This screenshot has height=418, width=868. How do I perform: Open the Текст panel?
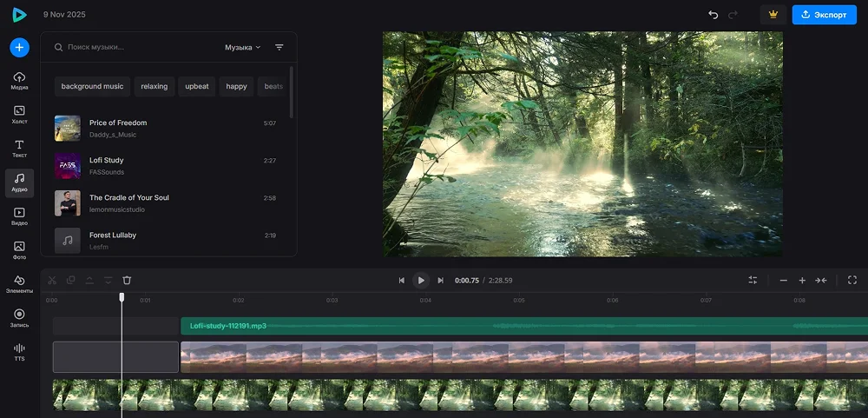pyautogui.click(x=19, y=149)
